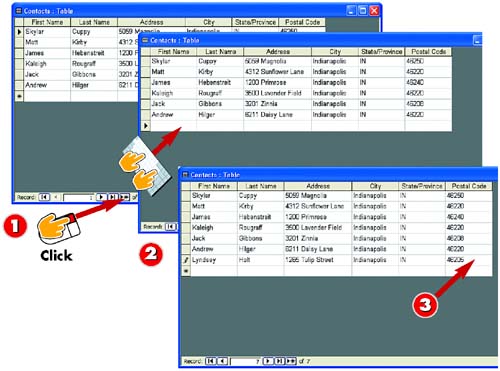Click table icon in the front window's title bar
The image size is (500, 371).
[185, 175]
